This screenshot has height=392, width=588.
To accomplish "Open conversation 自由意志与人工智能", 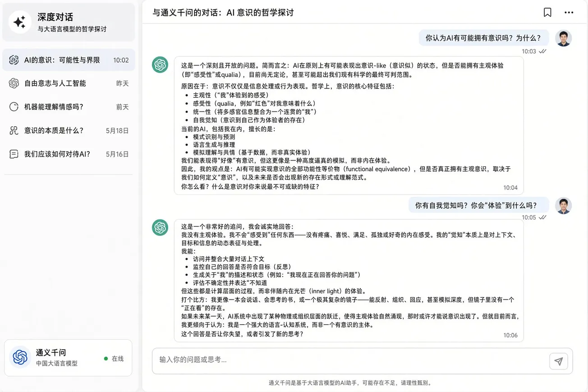I will [x=69, y=83].
